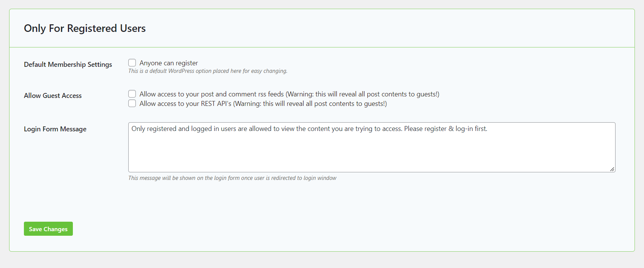Select the "Default Membership Settings" label
The image size is (644, 268).
click(68, 64)
